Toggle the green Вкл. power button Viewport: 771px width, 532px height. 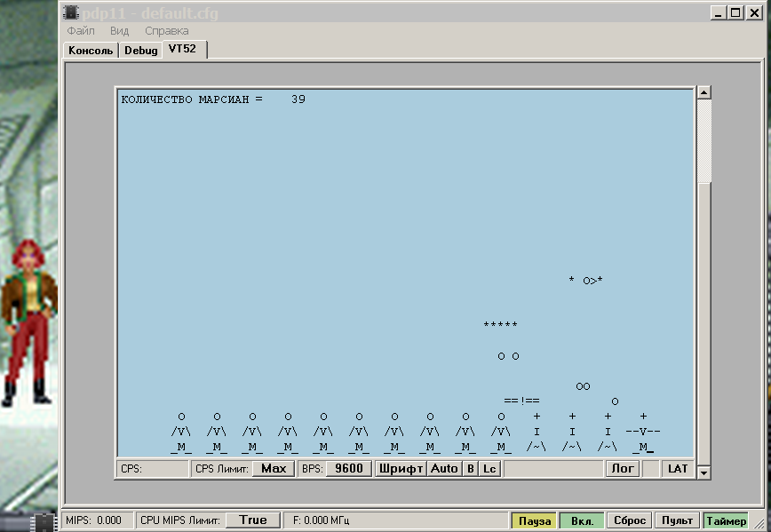[x=582, y=520]
